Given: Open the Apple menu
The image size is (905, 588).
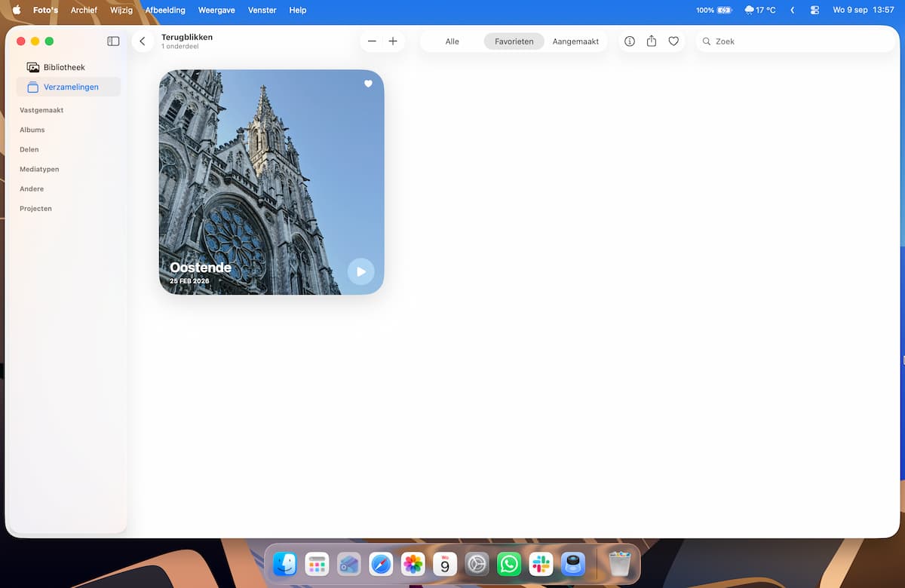Looking at the screenshot, I should (17, 10).
